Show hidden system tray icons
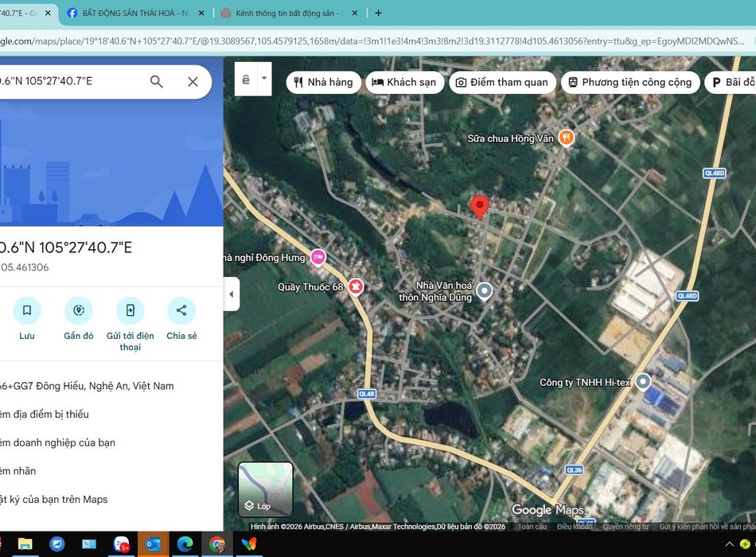 (730, 544)
